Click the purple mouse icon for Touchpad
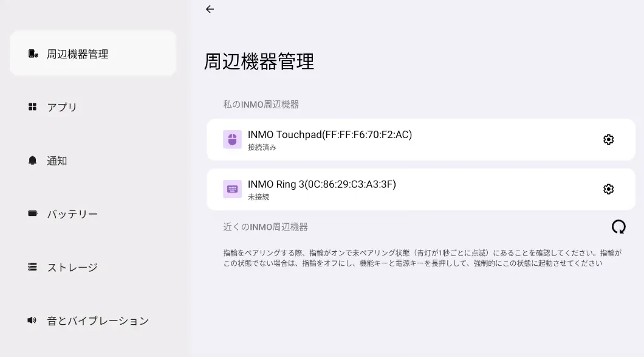The height and width of the screenshot is (357, 644). [x=232, y=140]
